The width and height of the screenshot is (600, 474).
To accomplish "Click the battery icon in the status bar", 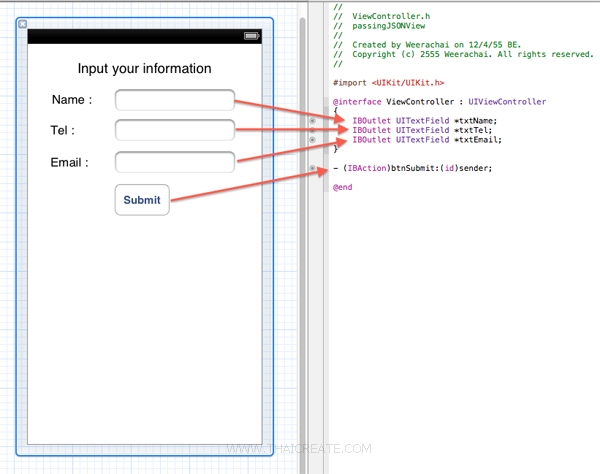I will (250, 36).
